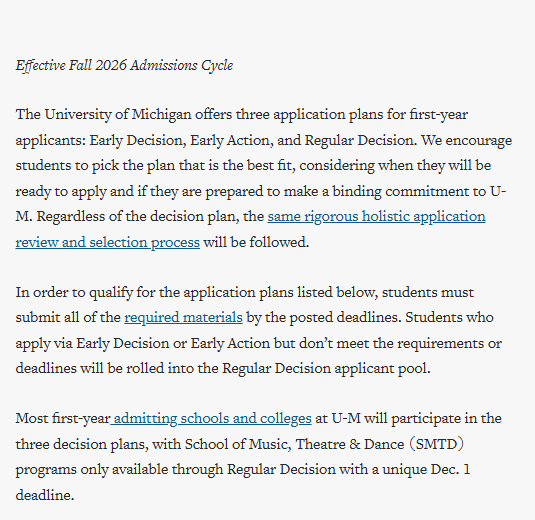Click the phrase In order to qualify
The width and height of the screenshot is (535, 520).
(x=74, y=293)
